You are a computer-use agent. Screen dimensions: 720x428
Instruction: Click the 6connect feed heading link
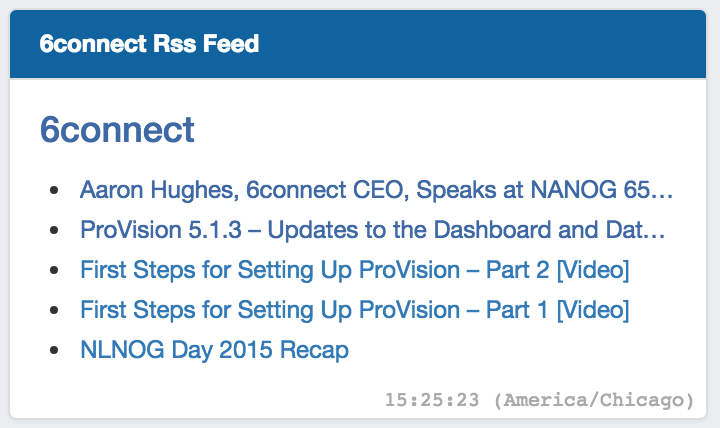pyautogui.click(x=117, y=130)
